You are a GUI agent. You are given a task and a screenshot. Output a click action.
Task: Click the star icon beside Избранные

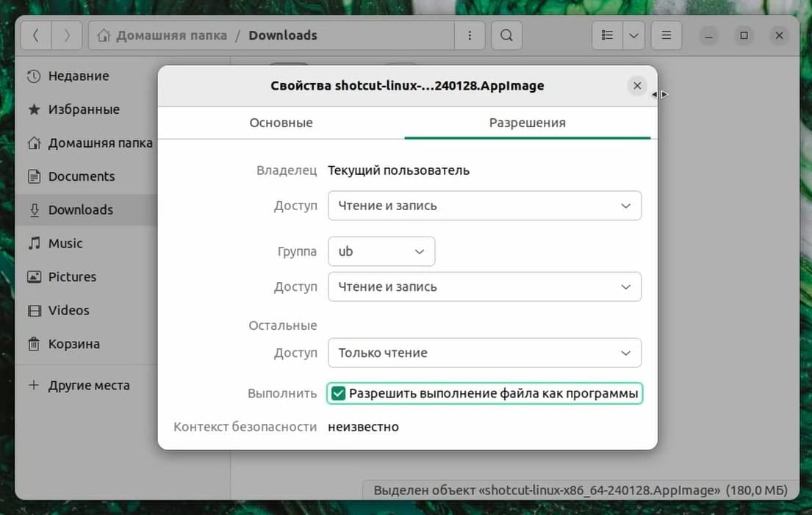[34, 109]
